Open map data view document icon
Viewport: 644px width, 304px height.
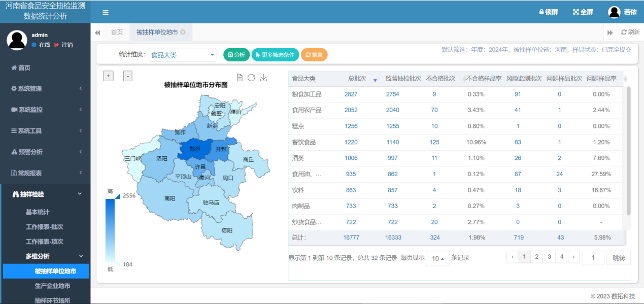[240, 78]
